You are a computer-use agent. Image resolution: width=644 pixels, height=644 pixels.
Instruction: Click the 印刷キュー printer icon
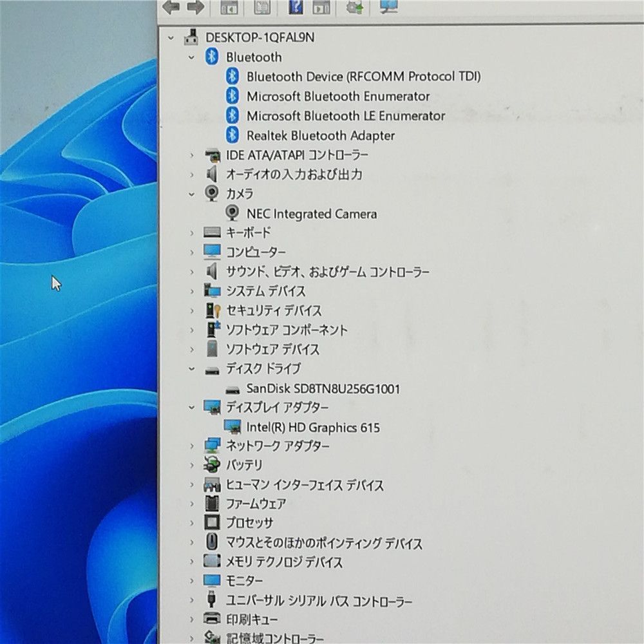click(213, 618)
